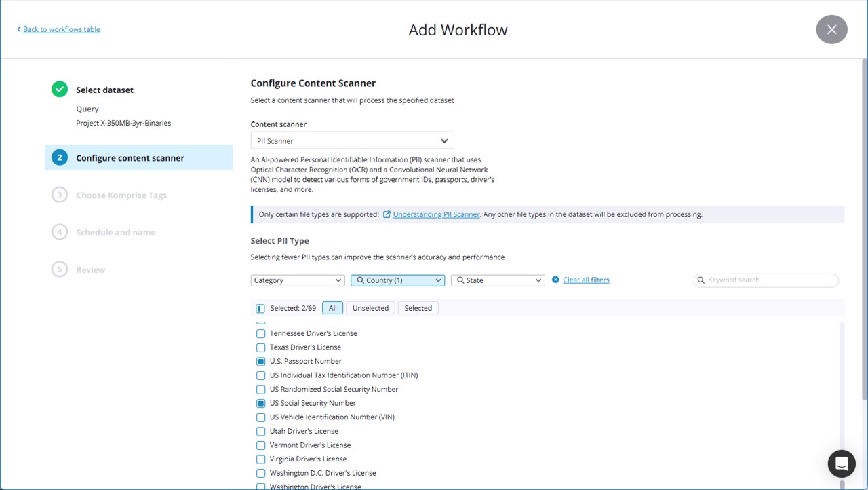The height and width of the screenshot is (490, 868).
Task: Show only Selected PII types tab
Action: point(418,308)
